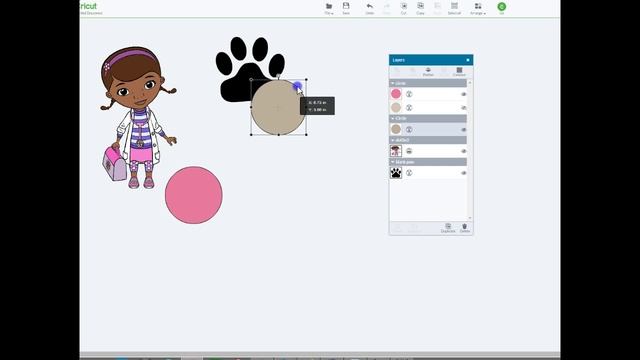Image resolution: width=640 pixels, height=360 pixels.
Task: Click the Layers panel title bar
Action: 431,60
